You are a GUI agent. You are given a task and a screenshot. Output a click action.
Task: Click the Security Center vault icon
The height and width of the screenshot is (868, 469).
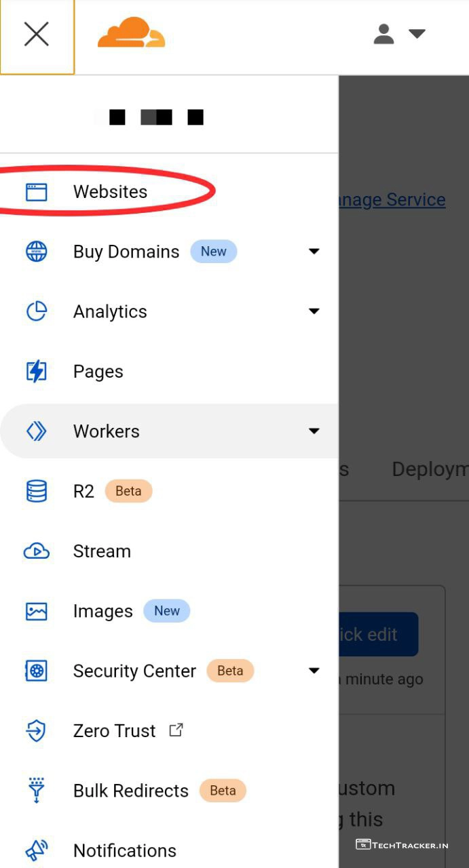pos(37,671)
